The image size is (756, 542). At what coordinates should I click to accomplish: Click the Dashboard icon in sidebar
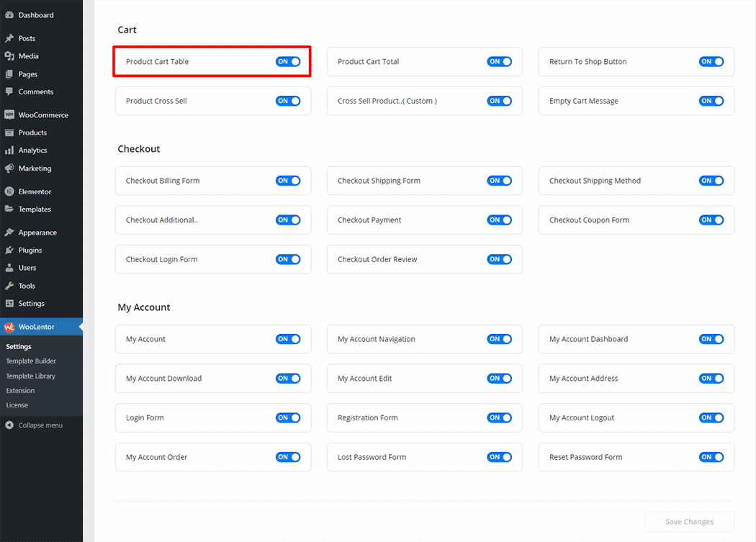coord(9,15)
